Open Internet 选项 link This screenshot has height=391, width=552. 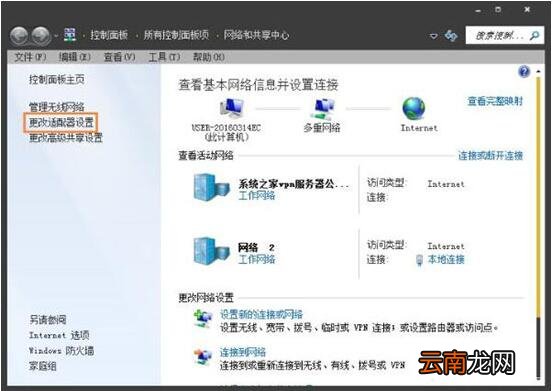(59, 335)
